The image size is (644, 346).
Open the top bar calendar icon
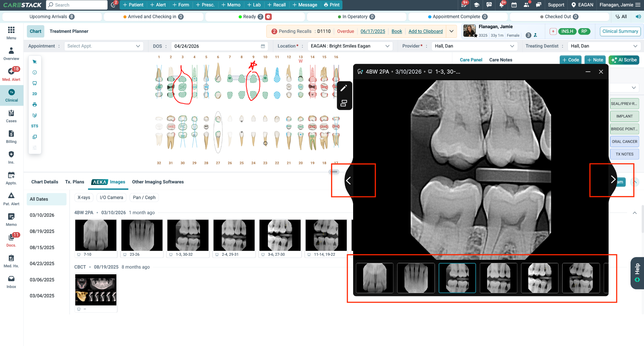pos(514,5)
